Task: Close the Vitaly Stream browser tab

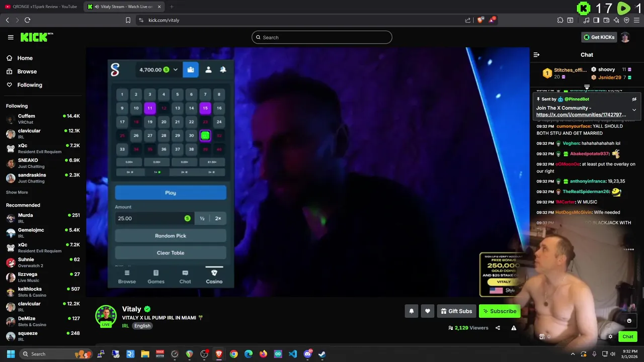Action: pyautogui.click(x=159, y=7)
